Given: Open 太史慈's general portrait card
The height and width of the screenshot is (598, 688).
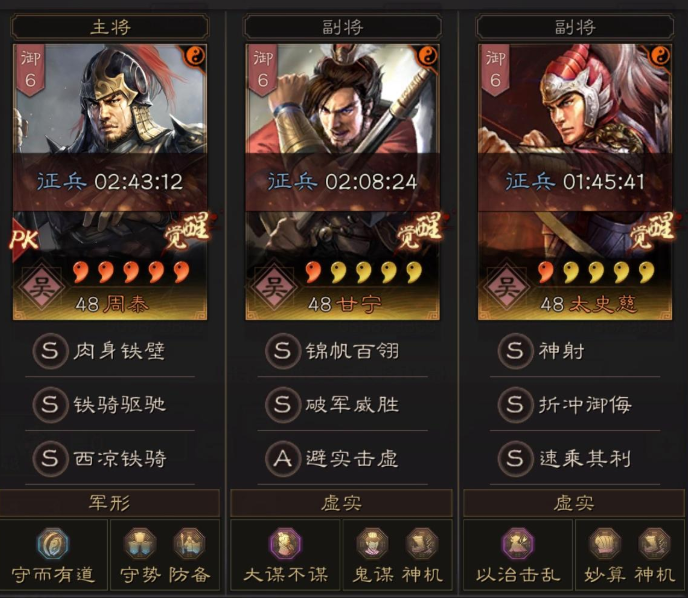Looking at the screenshot, I should [x=575, y=182].
